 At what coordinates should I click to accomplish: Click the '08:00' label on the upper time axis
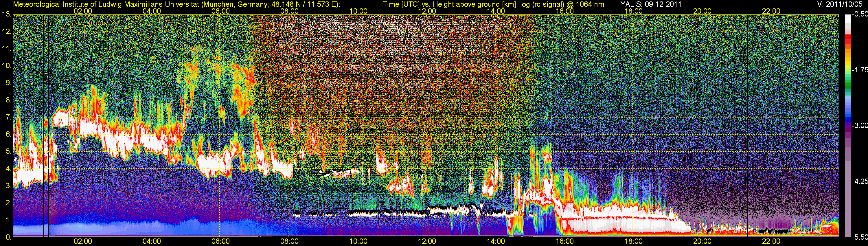coord(289,11)
